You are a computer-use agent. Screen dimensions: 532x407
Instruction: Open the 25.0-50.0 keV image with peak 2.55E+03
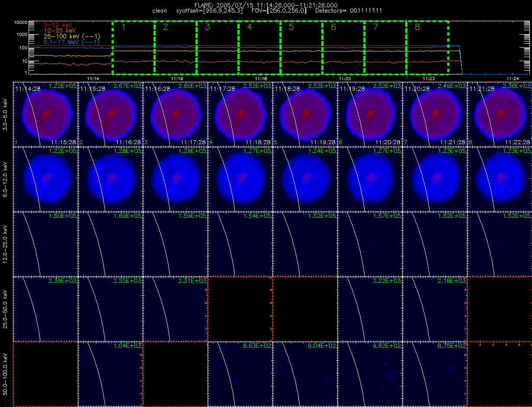pos(110,309)
